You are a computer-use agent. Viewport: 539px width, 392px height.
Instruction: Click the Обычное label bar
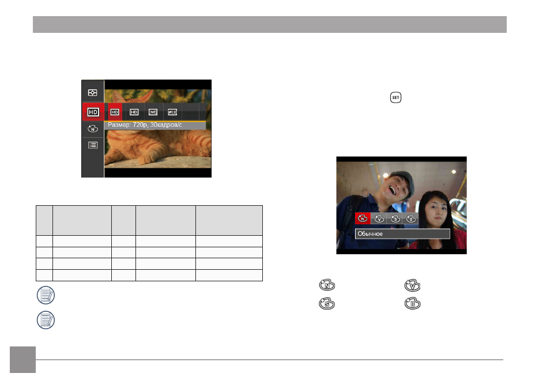(402, 234)
